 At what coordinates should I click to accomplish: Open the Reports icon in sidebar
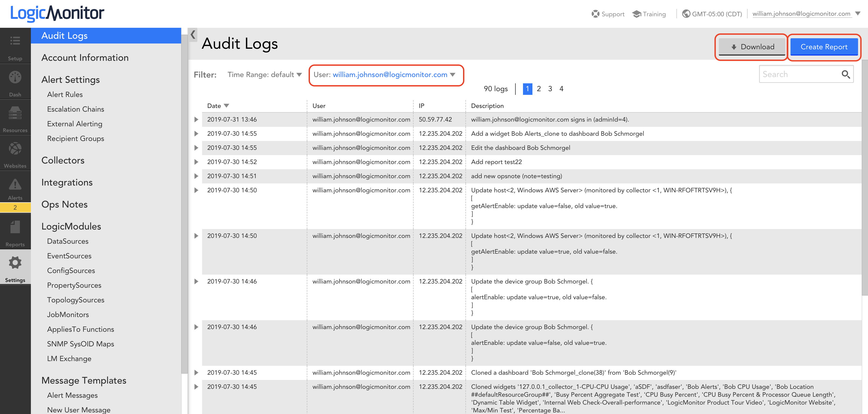tap(15, 227)
